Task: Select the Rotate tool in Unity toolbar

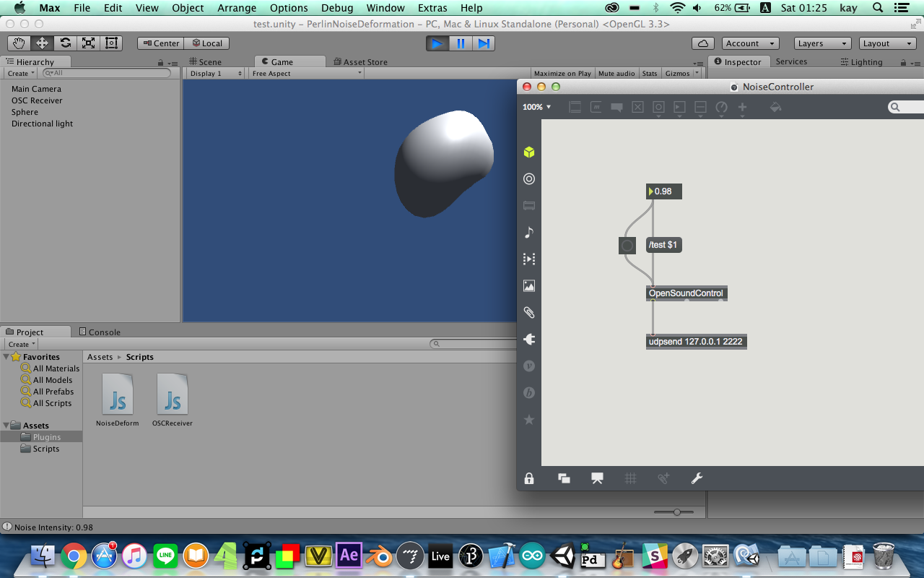Action: [66, 43]
